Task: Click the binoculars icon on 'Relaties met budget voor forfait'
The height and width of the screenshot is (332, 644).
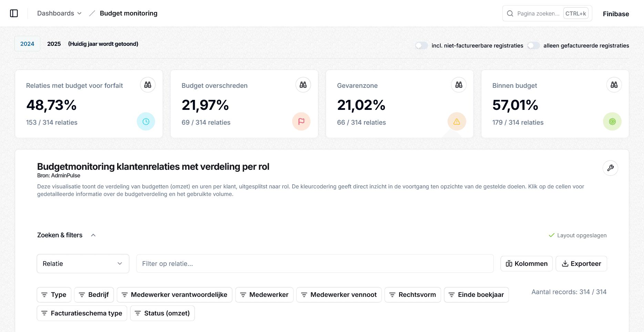Action: coord(147,85)
